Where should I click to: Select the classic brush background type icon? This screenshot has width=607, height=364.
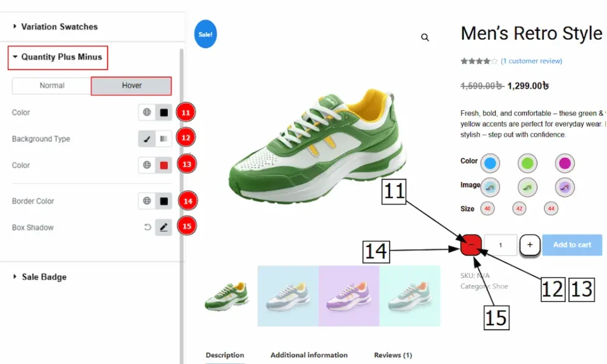coord(147,139)
